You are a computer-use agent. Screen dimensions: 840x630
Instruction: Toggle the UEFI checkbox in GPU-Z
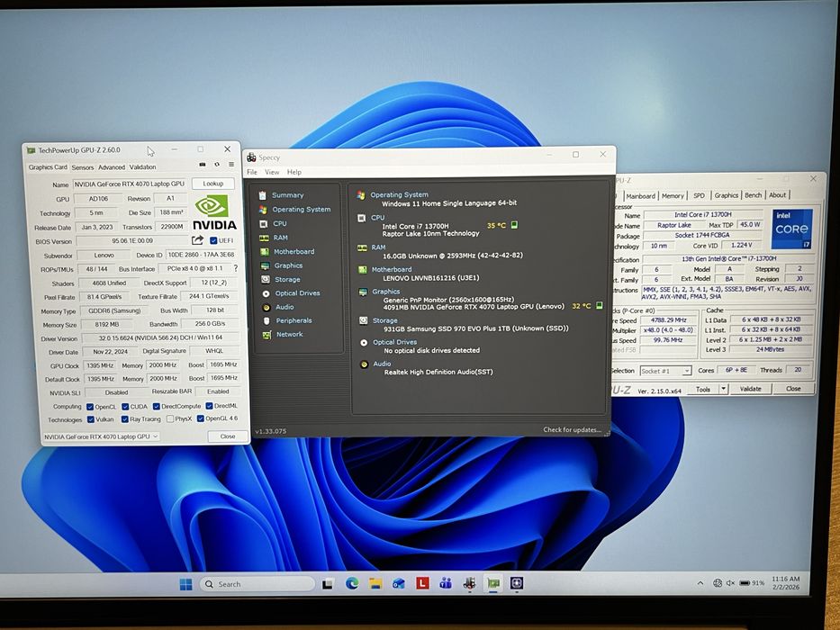[213, 240]
